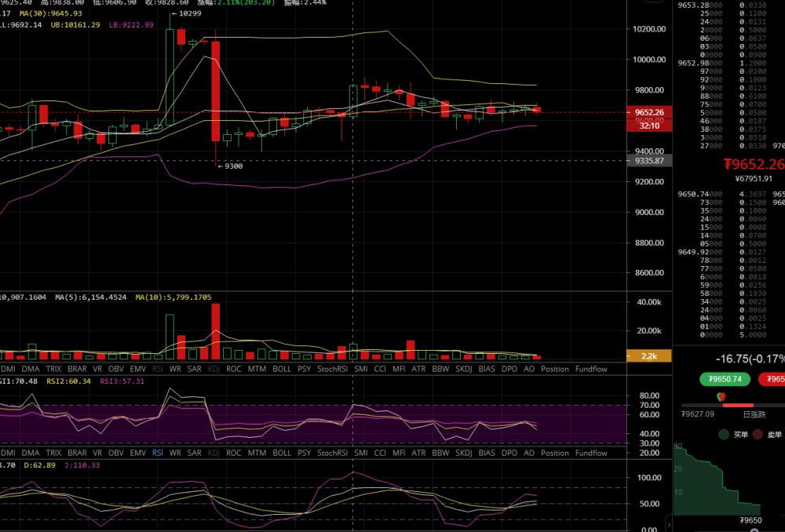Click the green and red pin marker on daily range bar
Screen dimensions: 785x532
point(721,396)
